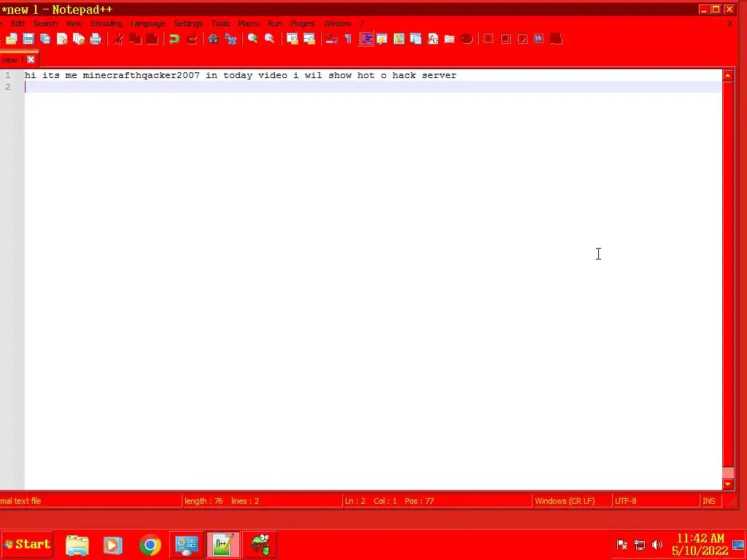Viewport: 747px width, 560px height.
Task: Enable synchronized horizontal scrolling icon
Action: [309, 39]
